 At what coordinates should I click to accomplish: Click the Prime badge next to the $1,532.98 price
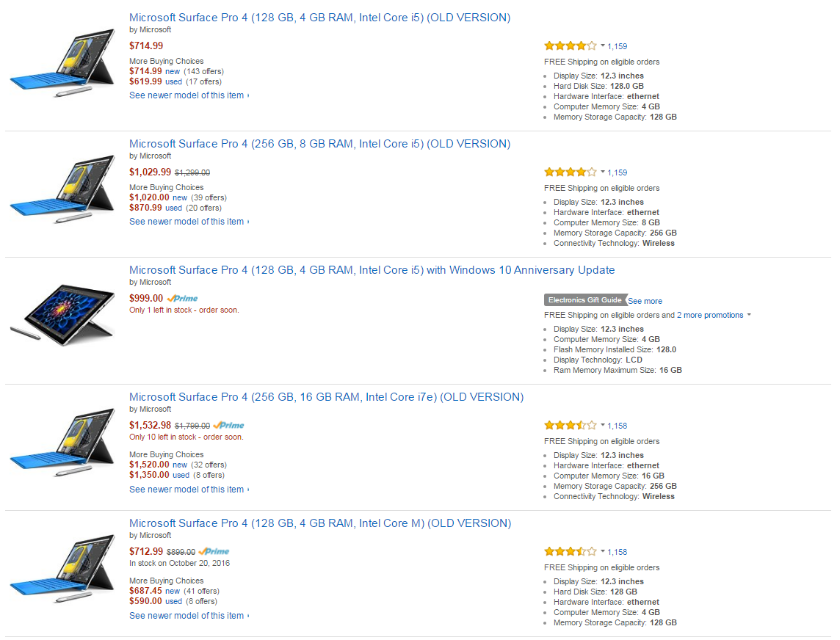coord(229,425)
